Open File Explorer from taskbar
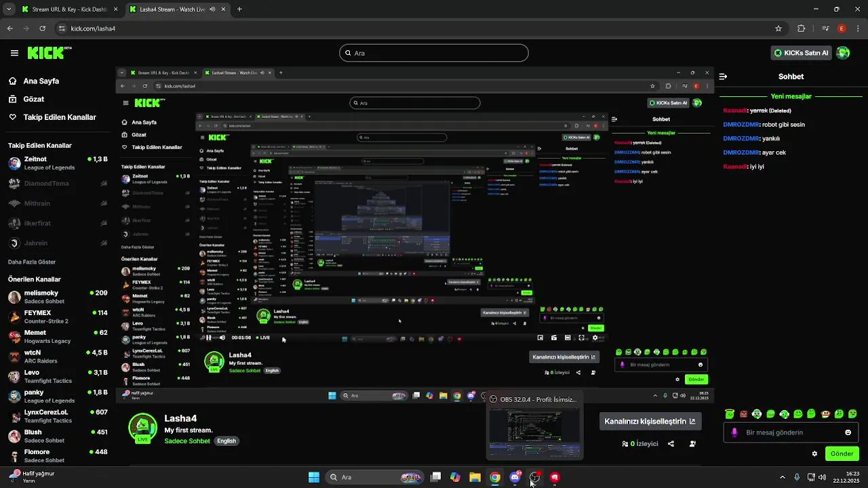The image size is (868, 488). 475,477
